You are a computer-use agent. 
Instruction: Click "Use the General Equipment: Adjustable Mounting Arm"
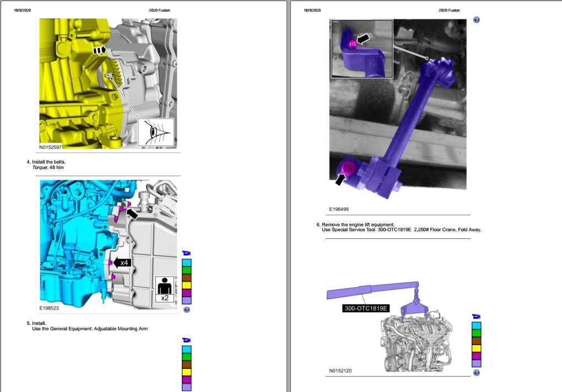[90, 329]
